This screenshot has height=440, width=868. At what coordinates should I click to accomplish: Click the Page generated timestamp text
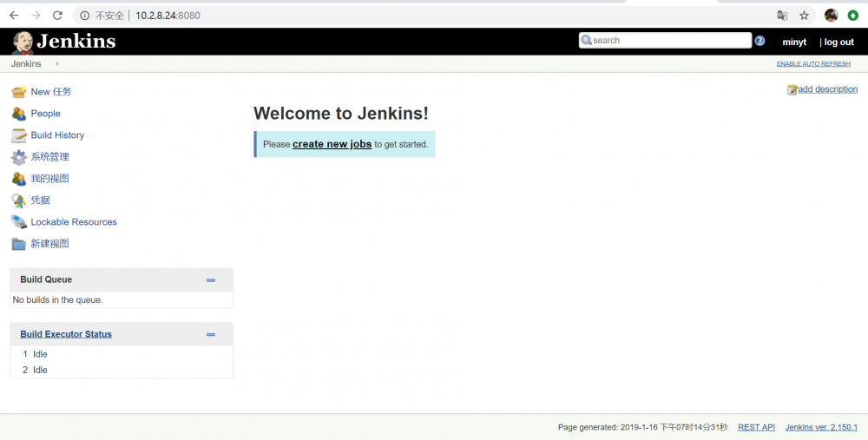pyautogui.click(x=642, y=427)
